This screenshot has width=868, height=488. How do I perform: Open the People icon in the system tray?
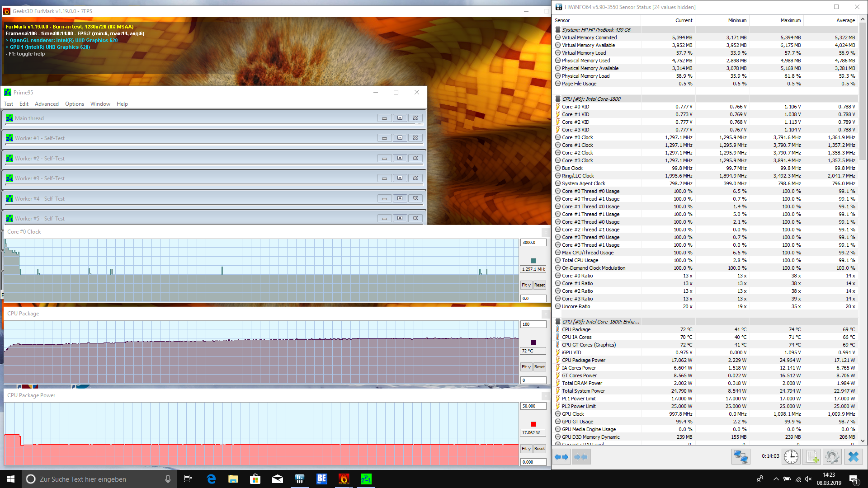pyautogui.click(x=760, y=479)
